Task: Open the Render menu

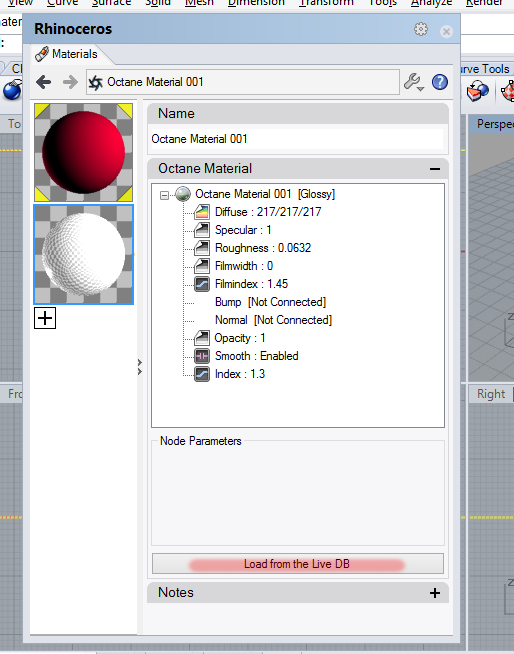Action: pos(484,3)
